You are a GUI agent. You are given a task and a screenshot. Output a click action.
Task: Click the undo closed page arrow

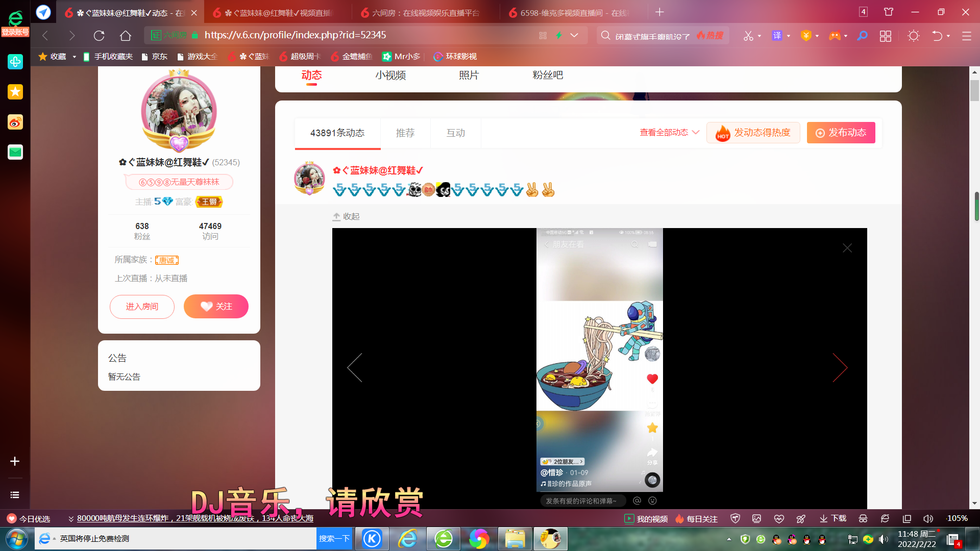937,36
